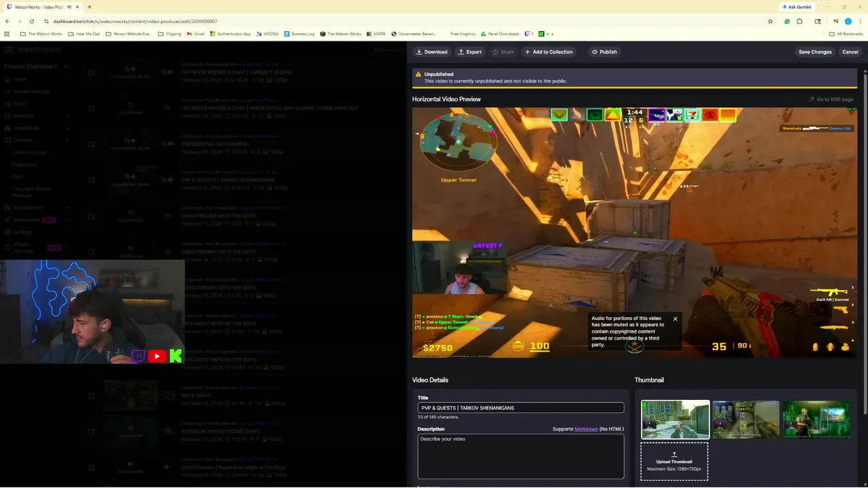Click the browser forward arrow

pyautogui.click(x=20, y=21)
